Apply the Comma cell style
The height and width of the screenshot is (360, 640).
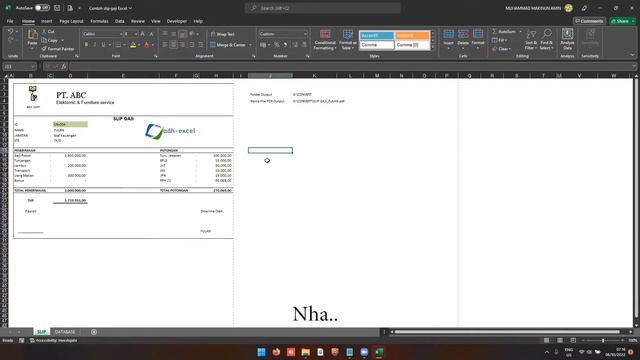[x=376, y=45]
